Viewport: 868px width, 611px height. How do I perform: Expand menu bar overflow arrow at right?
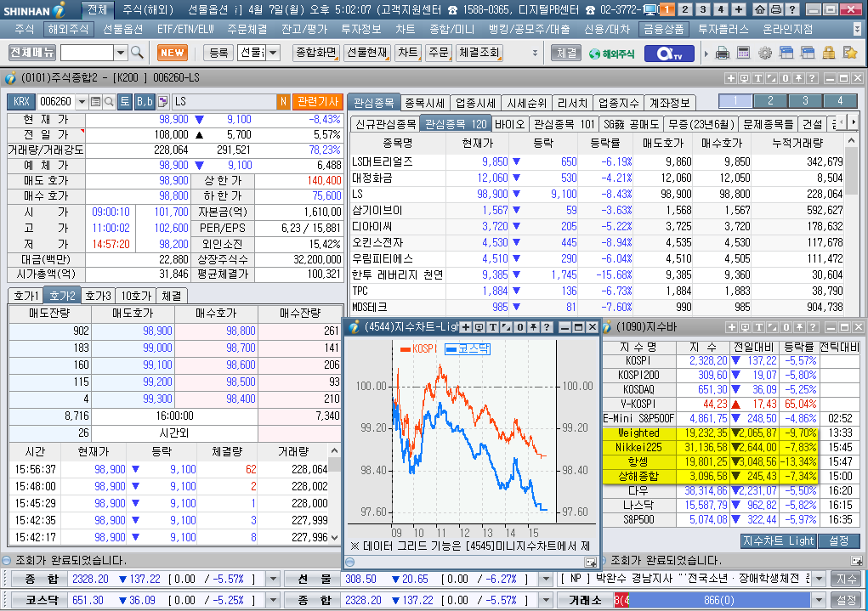click(858, 29)
